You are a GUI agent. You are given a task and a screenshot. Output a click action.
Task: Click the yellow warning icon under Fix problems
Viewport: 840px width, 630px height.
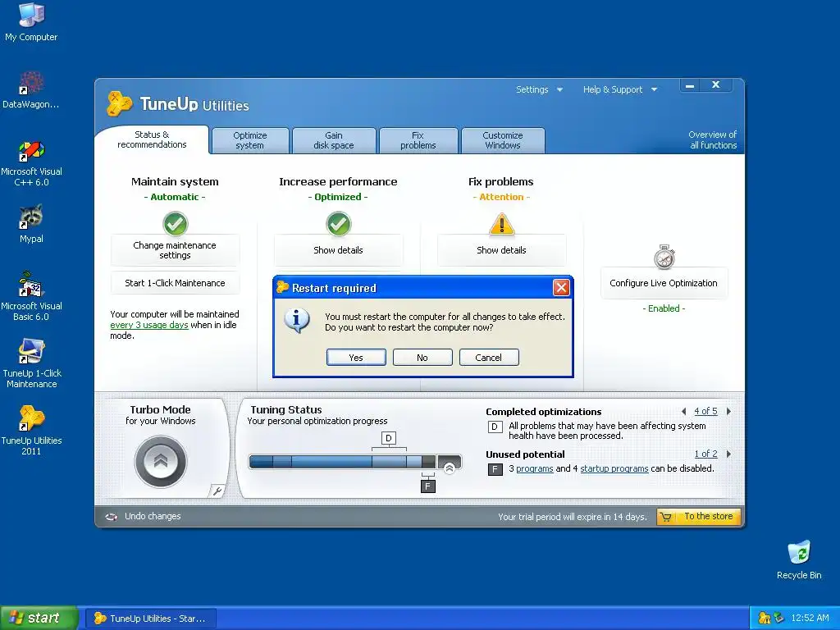[501, 224]
